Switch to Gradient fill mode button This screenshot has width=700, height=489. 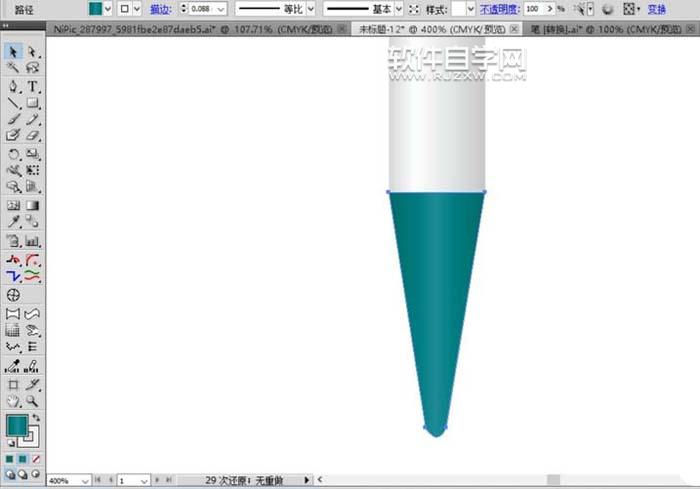24,459
